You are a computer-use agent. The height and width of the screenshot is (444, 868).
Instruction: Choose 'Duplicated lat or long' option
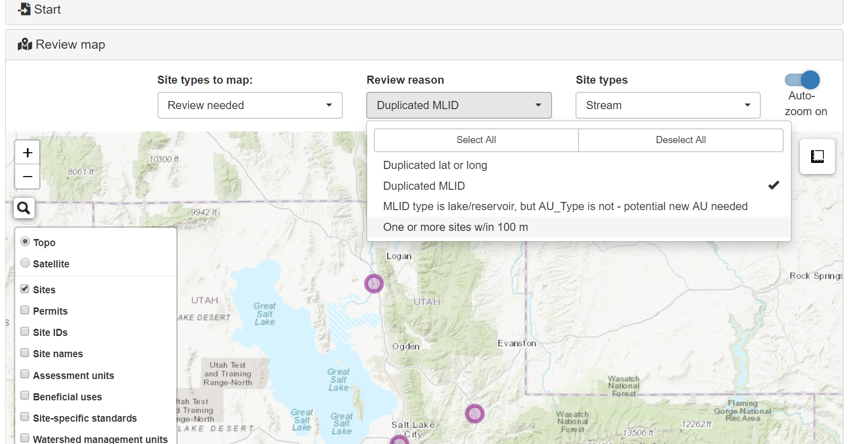pos(435,165)
